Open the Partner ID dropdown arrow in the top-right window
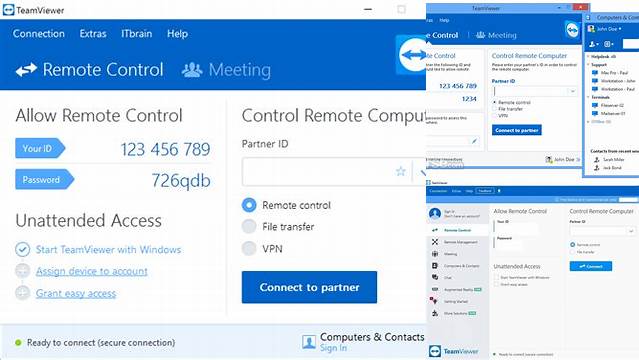 573,91
